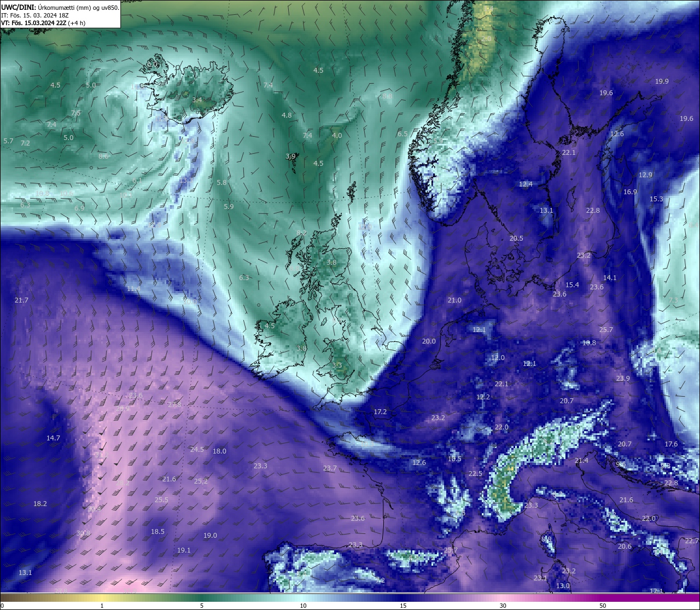Screen dimensions: 700x610
Task: Click the 15 tick label on color scale
Action: tap(402, 606)
